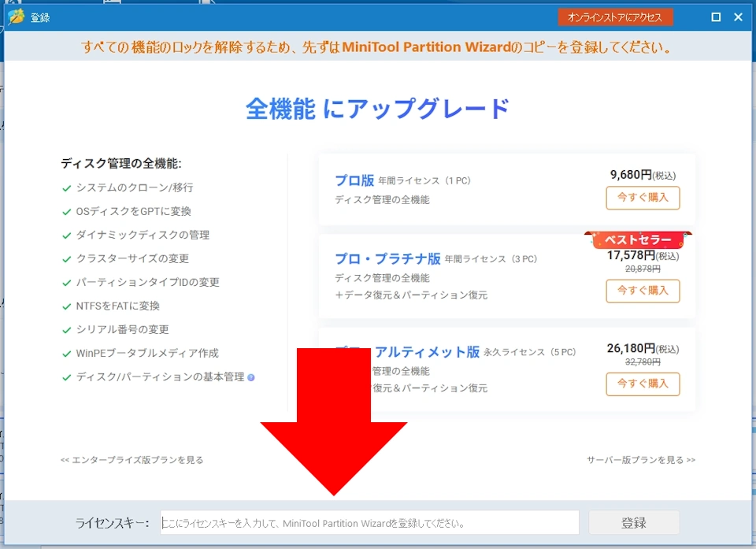
Task: Click the orange registration notice banner text
Action: point(376,46)
